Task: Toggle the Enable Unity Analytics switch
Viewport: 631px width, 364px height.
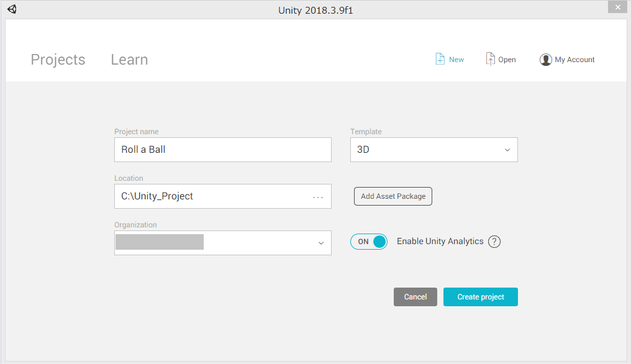Action: 369,242
